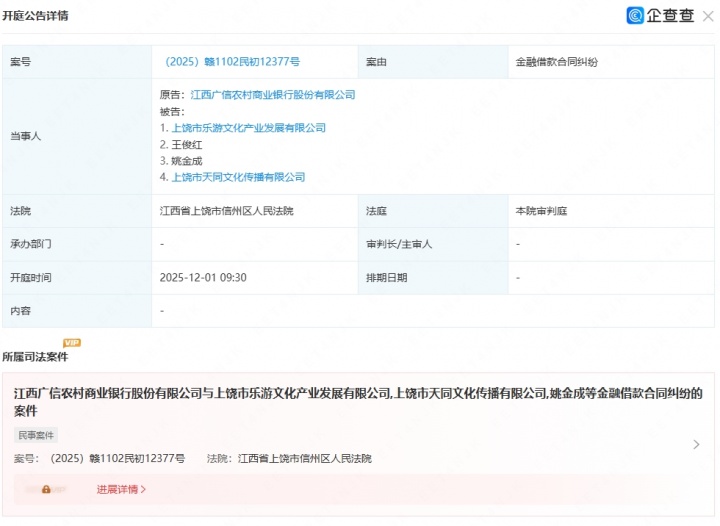This screenshot has width=720, height=526.
Task: Click the 审判长/主审人 label cell
Action: point(433,244)
